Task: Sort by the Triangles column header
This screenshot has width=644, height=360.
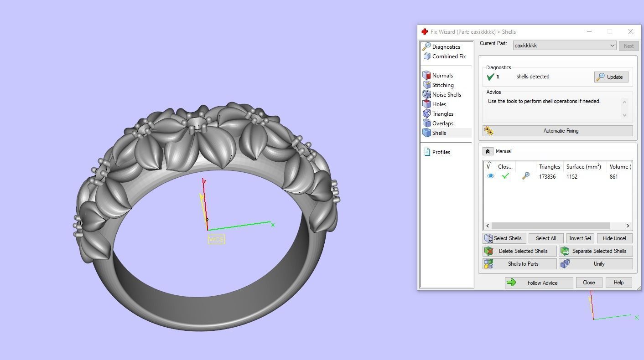Action: (x=549, y=167)
